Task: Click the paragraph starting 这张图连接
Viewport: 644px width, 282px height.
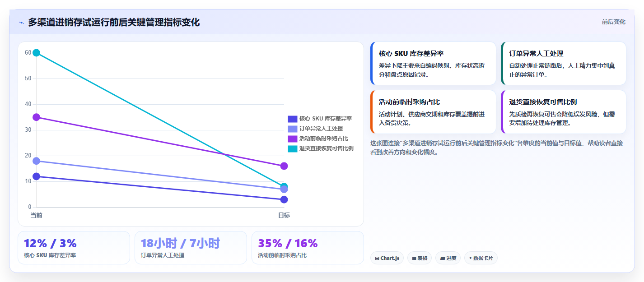Action: click(x=496, y=148)
